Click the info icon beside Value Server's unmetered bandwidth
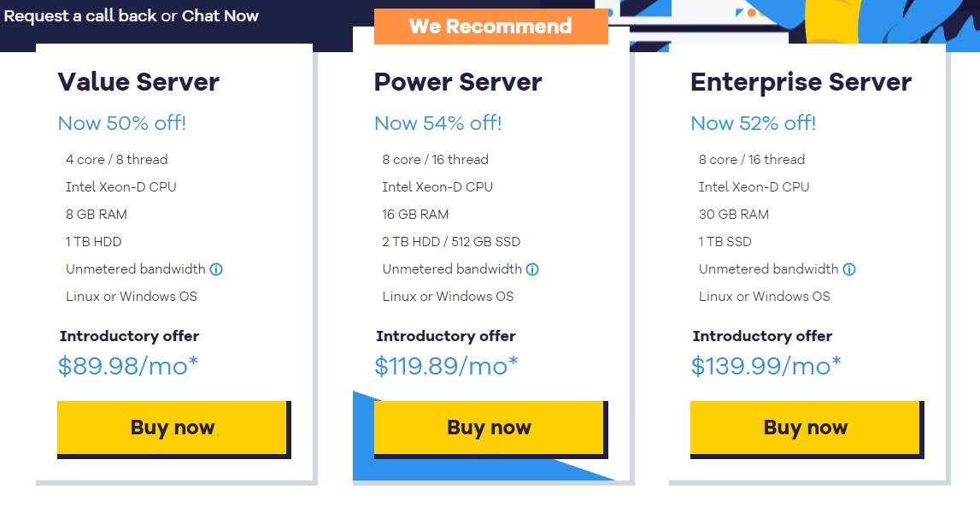The height and width of the screenshot is (507, 980). point(218,269)
